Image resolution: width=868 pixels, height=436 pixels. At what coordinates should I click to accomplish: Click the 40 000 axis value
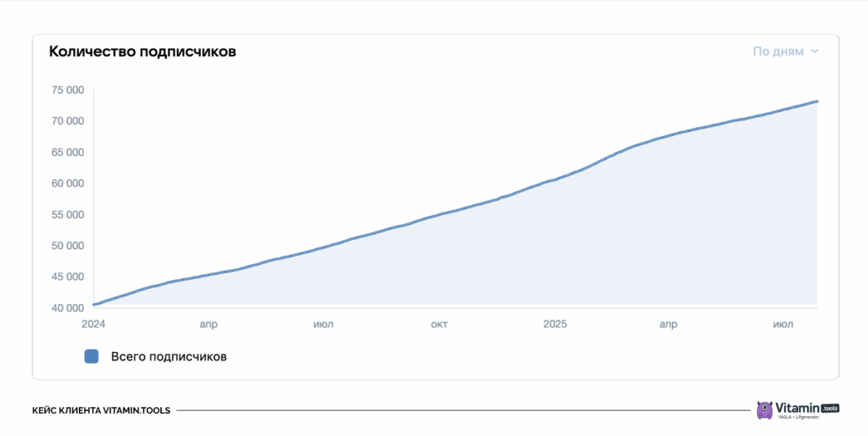point(67,308)
